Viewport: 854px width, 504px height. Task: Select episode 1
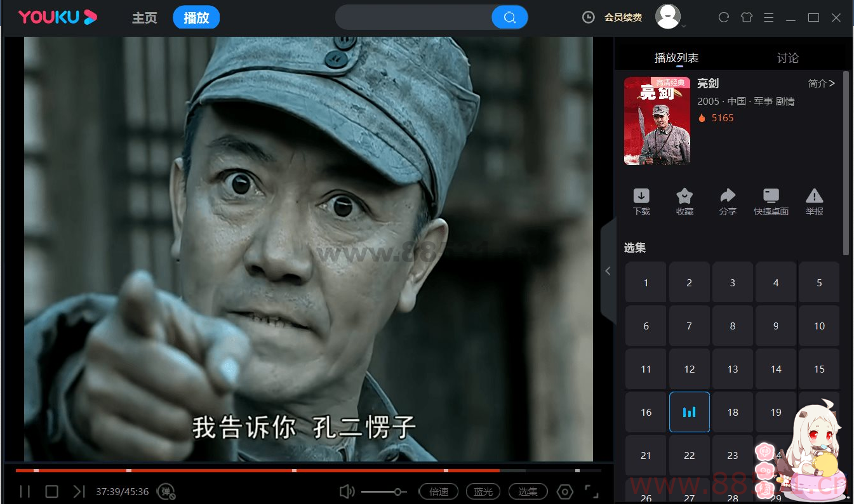pos(646,282)
